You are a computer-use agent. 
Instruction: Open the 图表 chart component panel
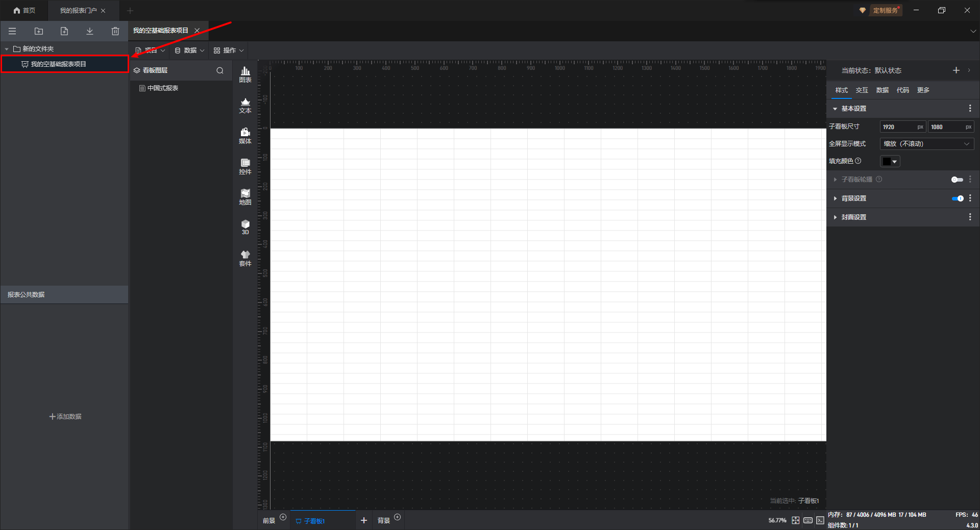[245, 74]
